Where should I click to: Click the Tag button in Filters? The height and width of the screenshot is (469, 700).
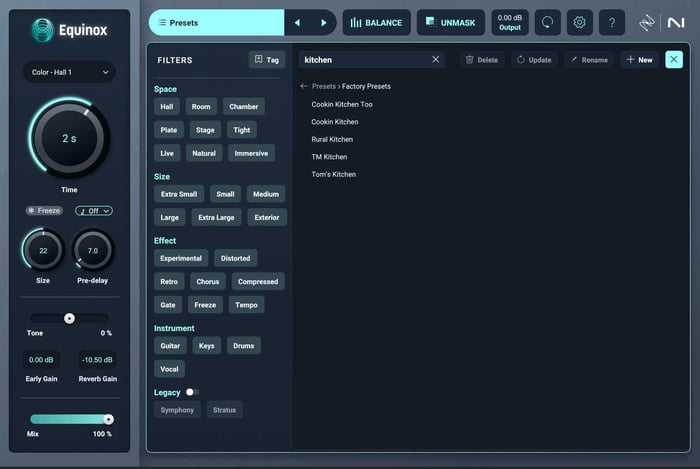pos(267,60)
